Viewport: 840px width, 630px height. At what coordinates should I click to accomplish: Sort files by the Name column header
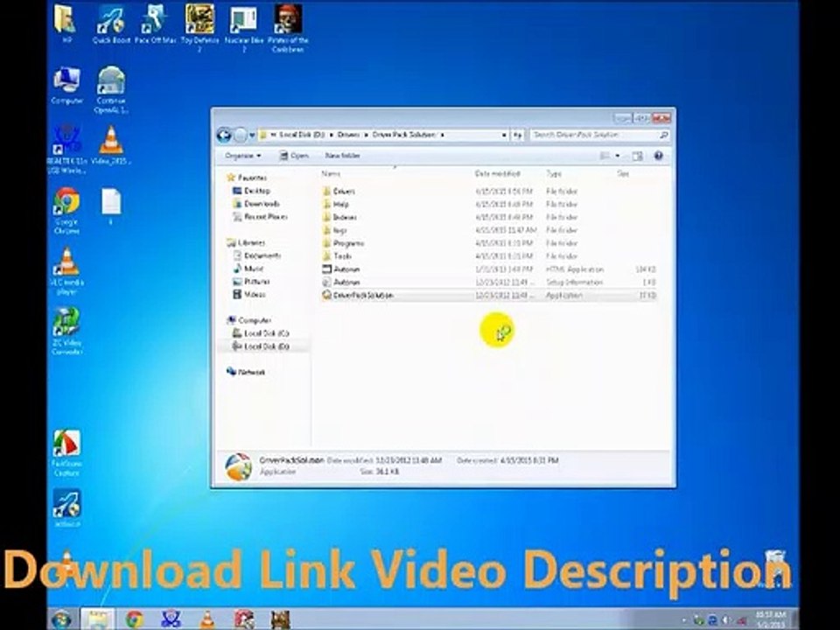(x=331, y=173)
